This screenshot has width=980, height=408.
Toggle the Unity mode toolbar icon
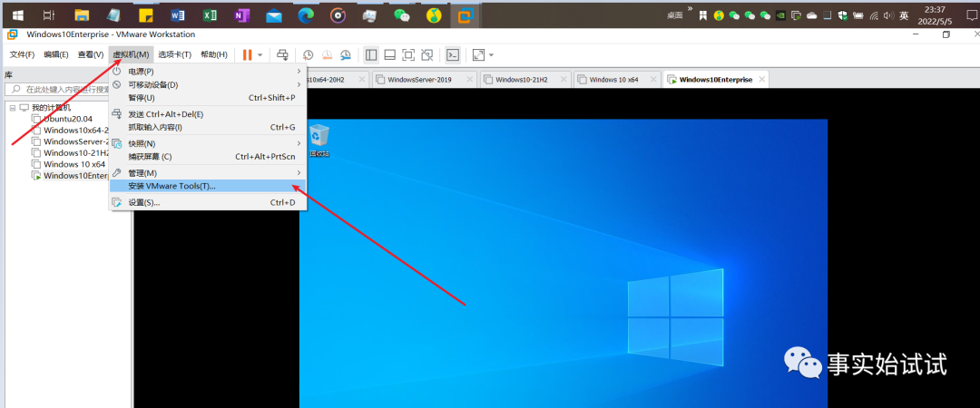(x=427, y=55)
